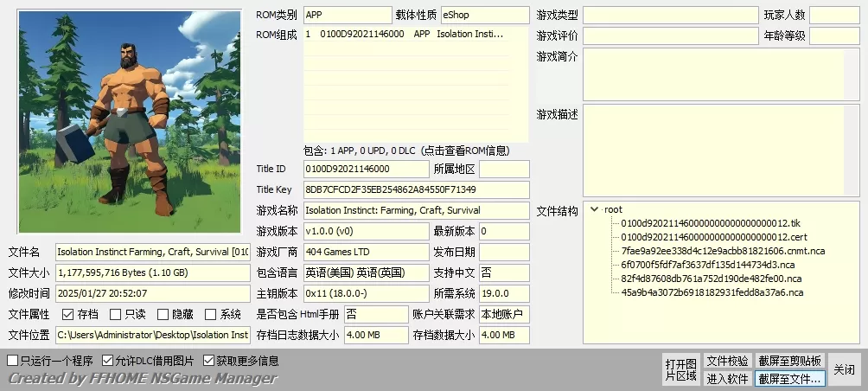Uncheck 允许DLC借用图片 option
This screenshot has width=868, height=391.
coord(108,360)
